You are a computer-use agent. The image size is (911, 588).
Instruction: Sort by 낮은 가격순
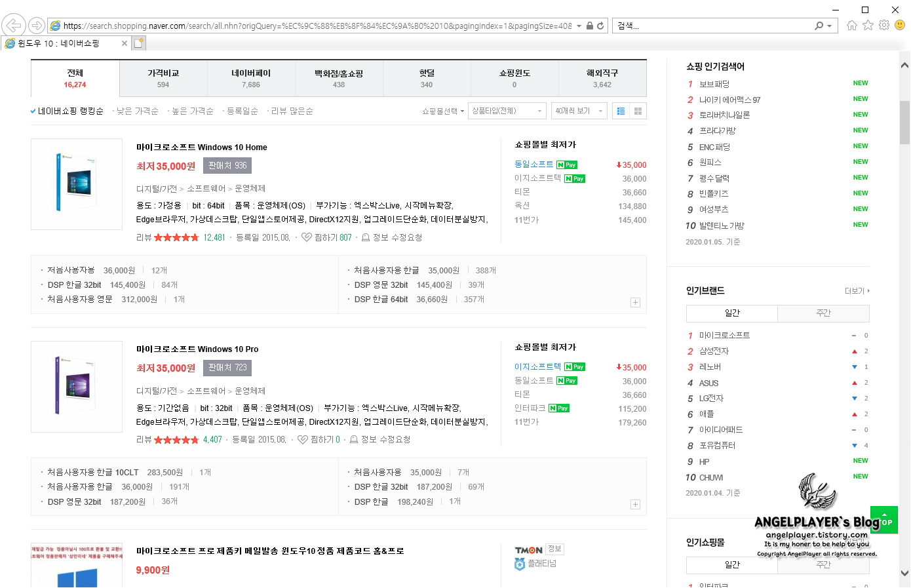(136, 111)
